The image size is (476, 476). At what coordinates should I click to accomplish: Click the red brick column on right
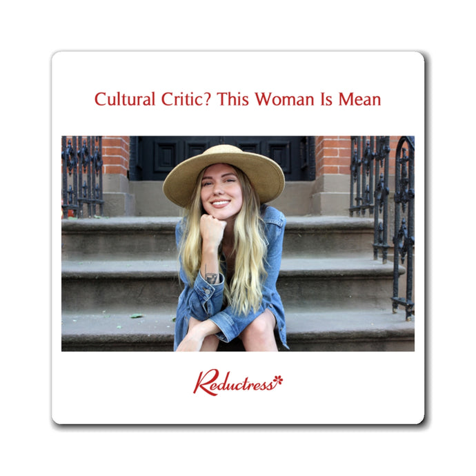tap(333, 155)
